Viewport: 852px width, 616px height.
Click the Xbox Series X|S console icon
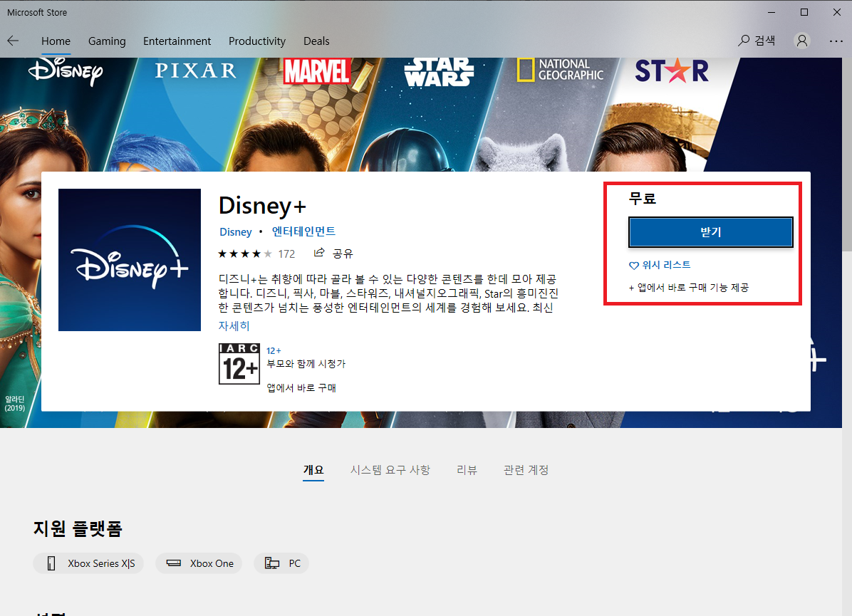coord(51,563)
